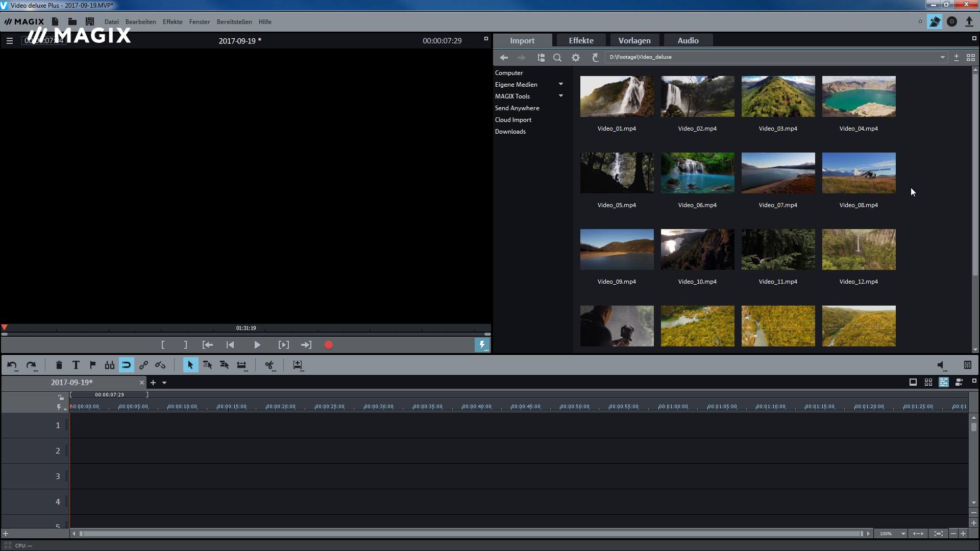Image resolution: width=980 pixels, height=551 pixels.
Task: Select the Video_01.mp4 thumbnail
Action: click(617, 96)
